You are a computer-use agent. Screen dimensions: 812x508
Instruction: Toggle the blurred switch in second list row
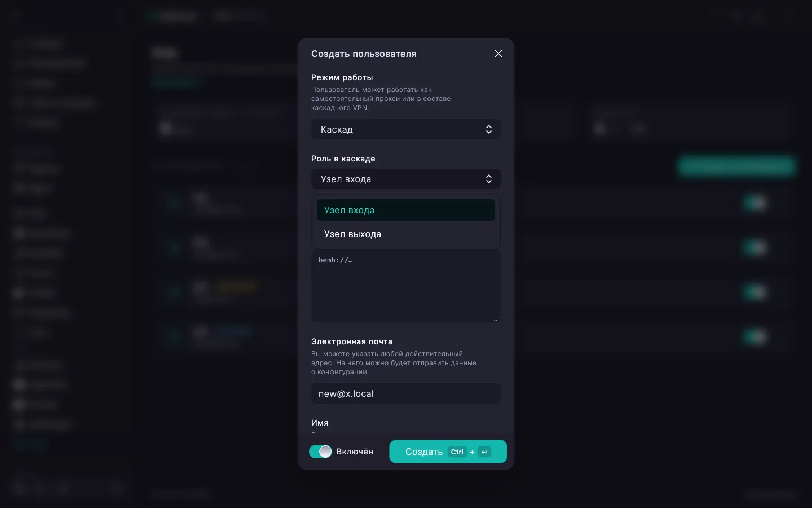click(x=756, y=247)
